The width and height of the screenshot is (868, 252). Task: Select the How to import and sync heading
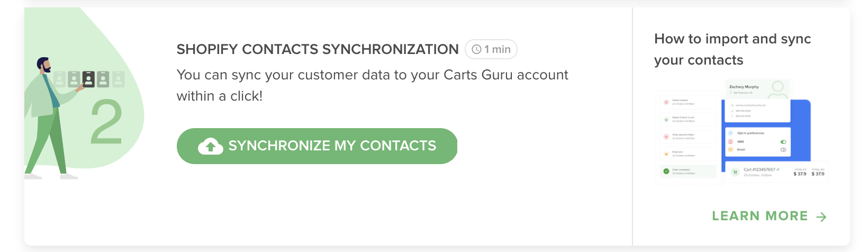coord(733,49)
